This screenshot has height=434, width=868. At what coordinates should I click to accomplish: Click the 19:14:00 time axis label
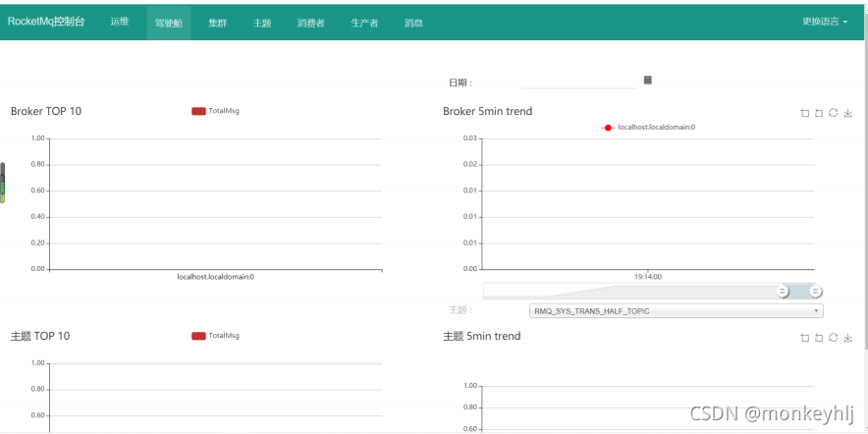(x=648, y=277)
